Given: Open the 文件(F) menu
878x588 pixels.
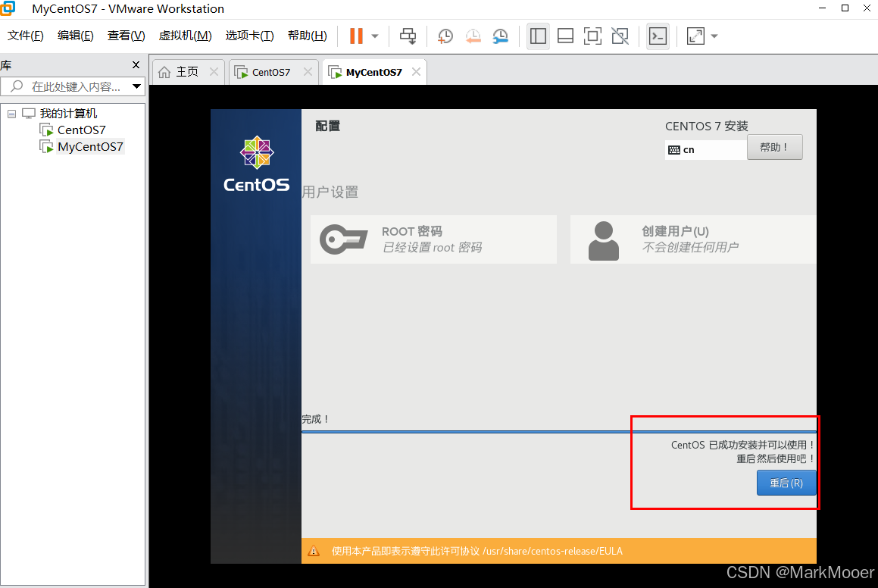Looking at the screenshot, I should click(25, 36).
